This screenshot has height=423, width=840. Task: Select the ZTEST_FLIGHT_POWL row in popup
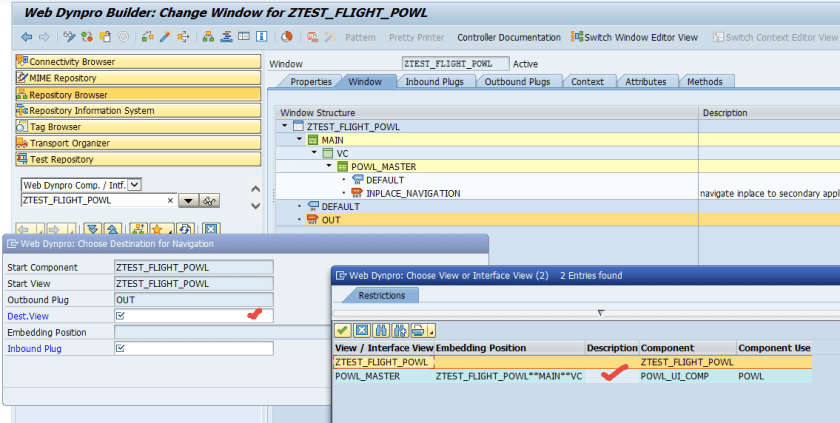pos(572,362)
